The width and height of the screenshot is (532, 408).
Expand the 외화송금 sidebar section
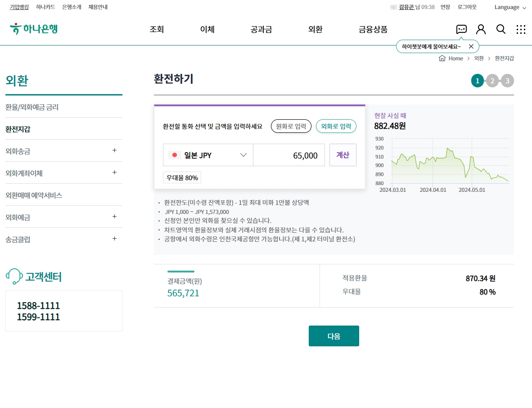(x=115, y=151)
